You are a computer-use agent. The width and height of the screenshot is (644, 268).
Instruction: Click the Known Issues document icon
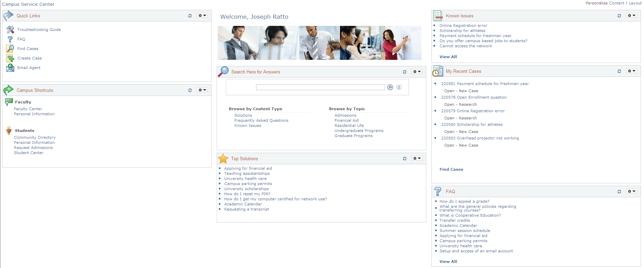(438, 16)
